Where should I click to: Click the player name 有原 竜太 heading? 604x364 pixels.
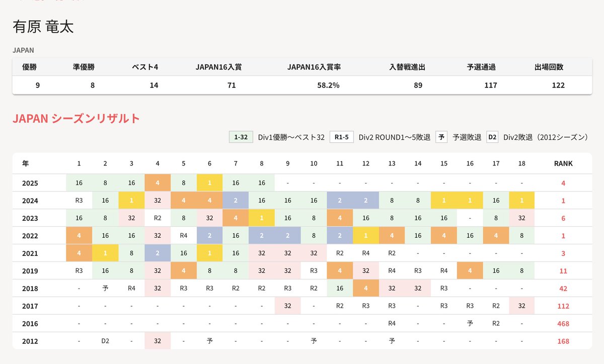tap(43, 27)
